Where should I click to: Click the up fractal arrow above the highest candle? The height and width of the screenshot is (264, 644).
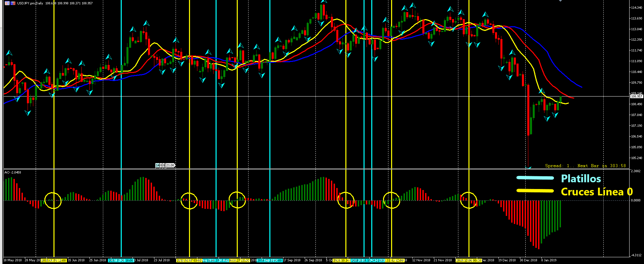tap(324, 1)
